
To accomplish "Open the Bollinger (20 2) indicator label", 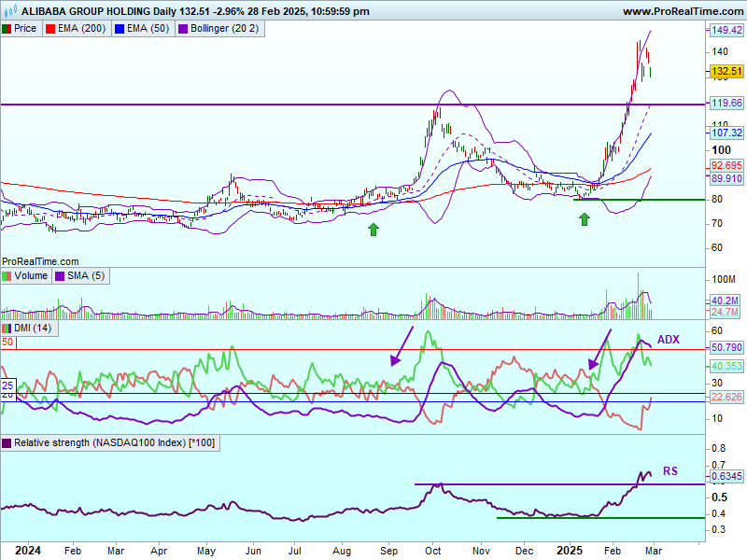I will [225, 29].
